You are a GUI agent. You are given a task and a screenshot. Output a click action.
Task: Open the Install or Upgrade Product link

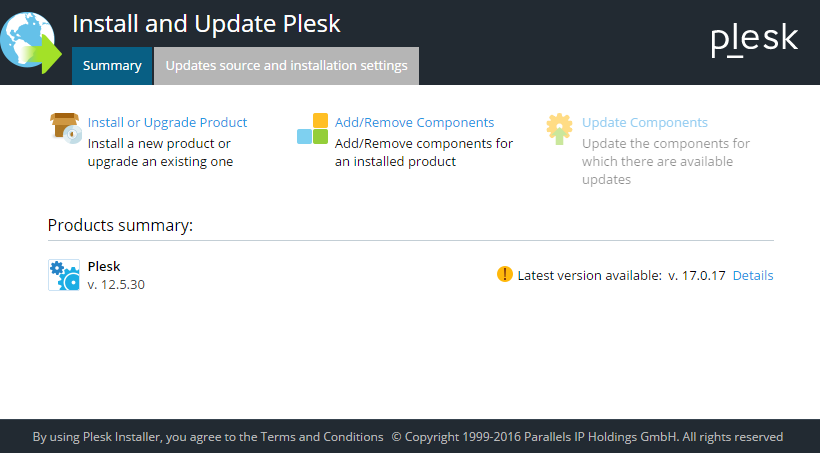click(167, 122)
